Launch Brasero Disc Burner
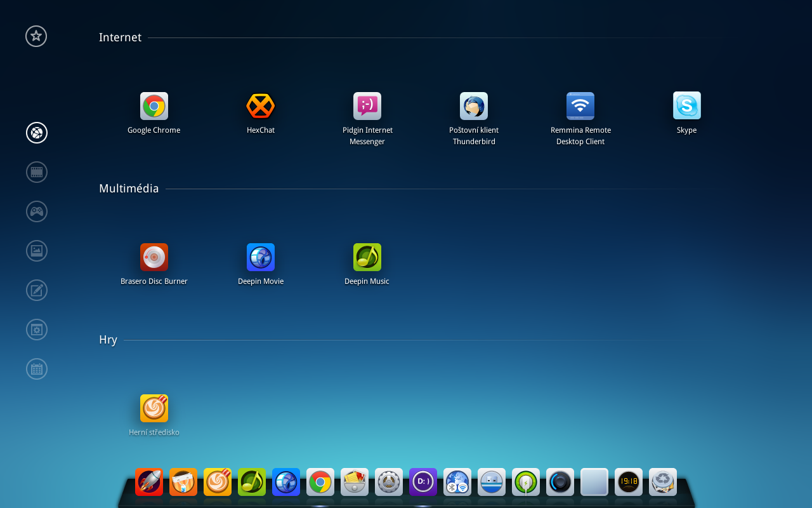The height and width of the screenshot is (508, 812). [154, 257]
